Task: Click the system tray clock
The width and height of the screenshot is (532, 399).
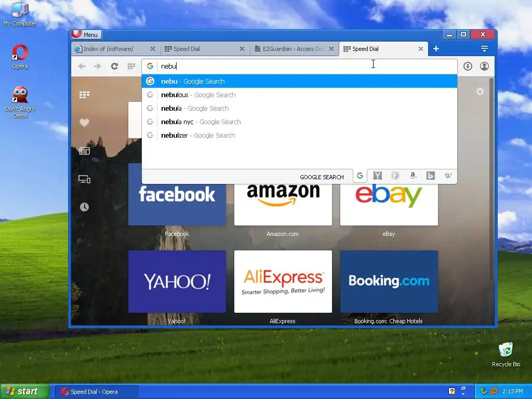Action: (x=512, y=392)
